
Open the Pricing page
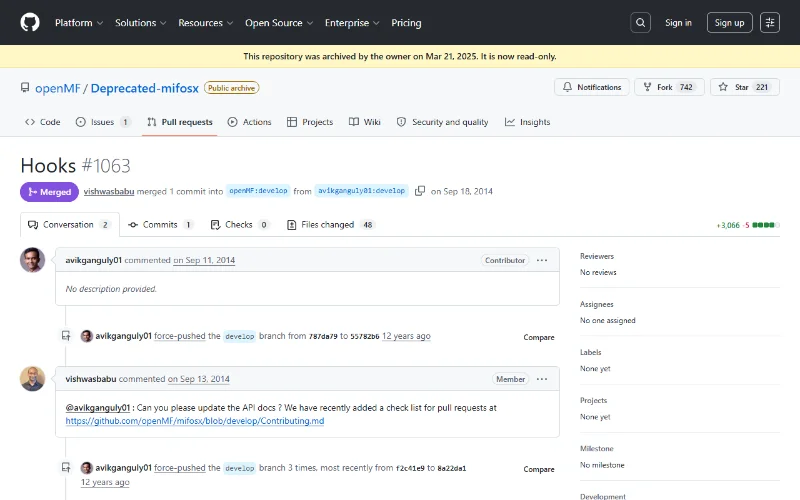(x=406, y=23)
